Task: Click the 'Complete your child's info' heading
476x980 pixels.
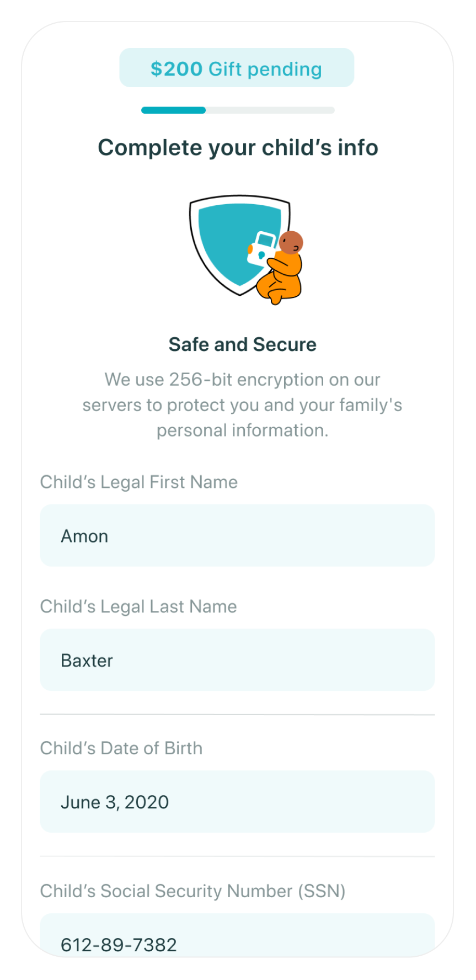Action: tap(238, 148)
